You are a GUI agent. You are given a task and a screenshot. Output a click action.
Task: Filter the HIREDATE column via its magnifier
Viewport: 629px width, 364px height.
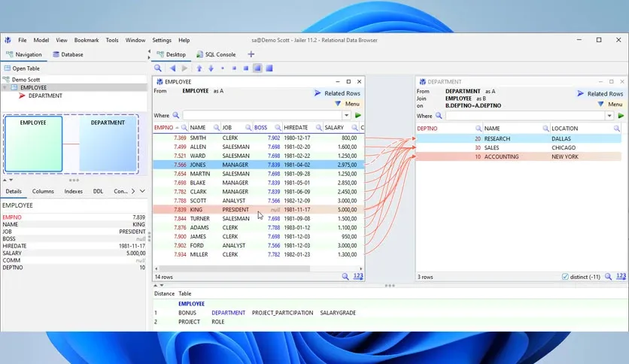coord(319,128)
